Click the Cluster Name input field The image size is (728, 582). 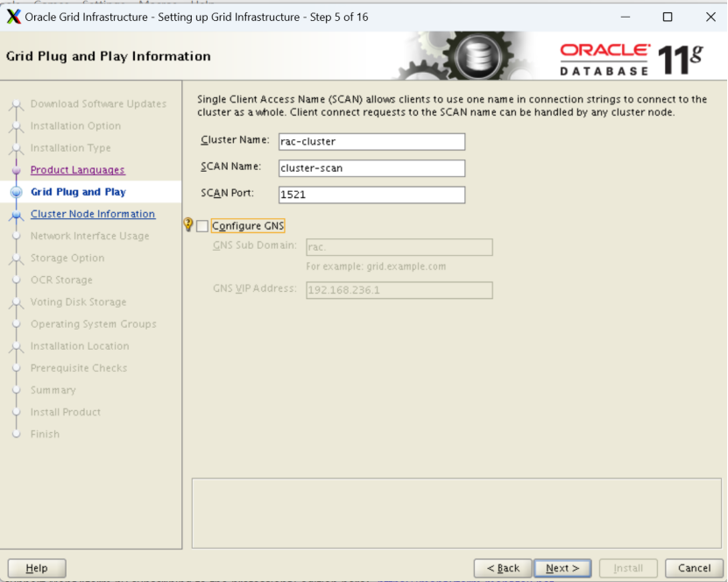tap(371, 141)
